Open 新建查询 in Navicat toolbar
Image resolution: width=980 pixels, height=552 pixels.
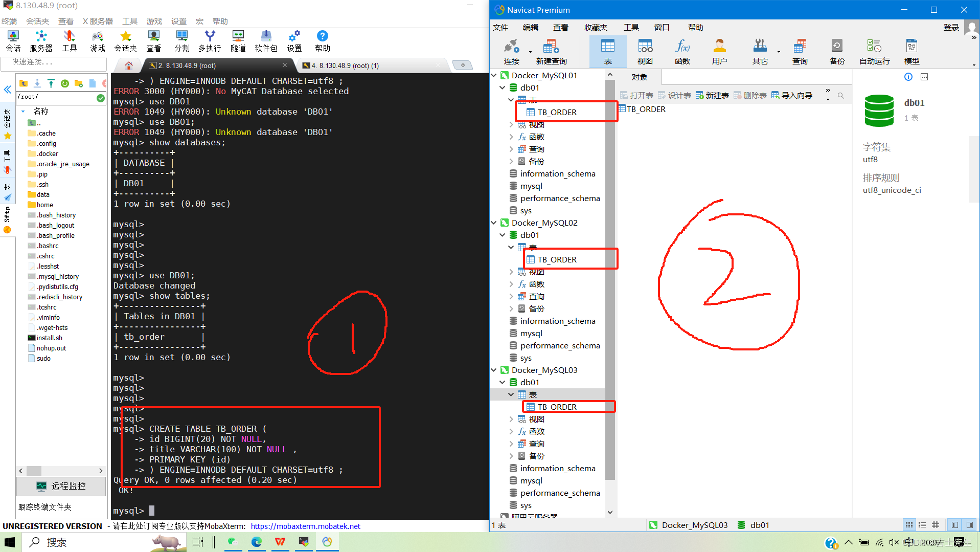pyautogui.click(x=551, y=51)
